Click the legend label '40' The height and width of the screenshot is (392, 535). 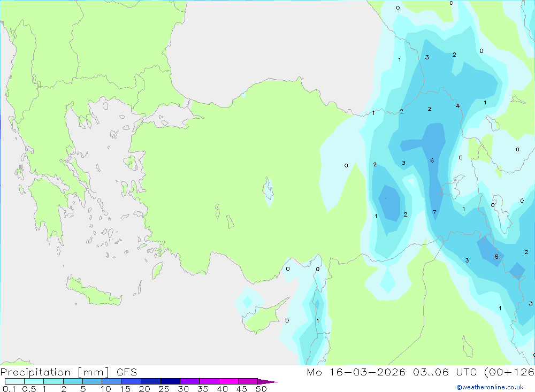[x=223, y=389]
